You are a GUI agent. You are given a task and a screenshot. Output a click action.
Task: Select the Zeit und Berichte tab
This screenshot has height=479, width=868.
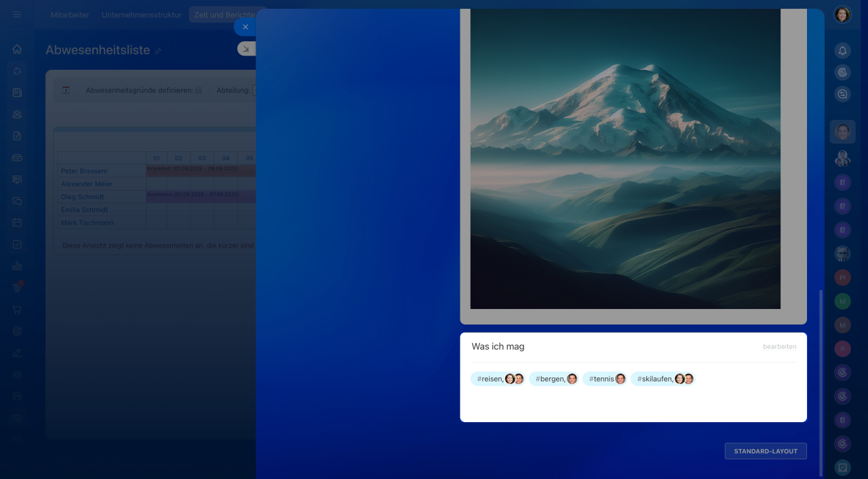point(224,14)
